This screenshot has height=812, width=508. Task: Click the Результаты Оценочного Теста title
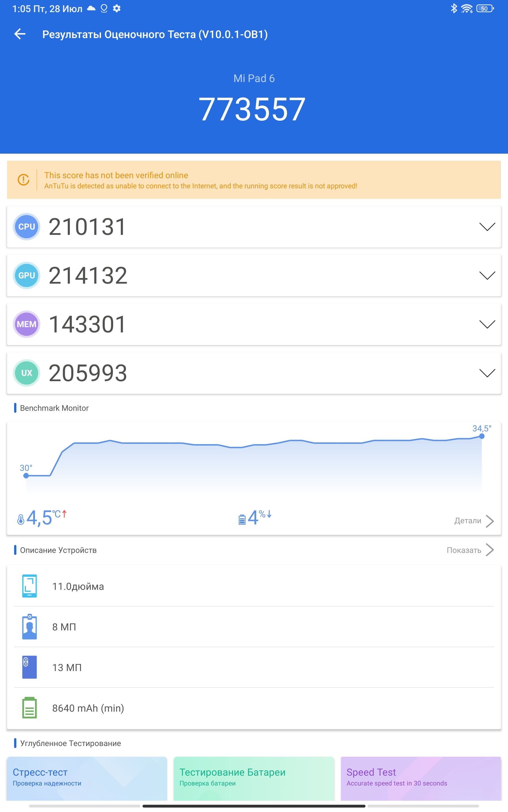pyautogui.click(x=155, y=34)
